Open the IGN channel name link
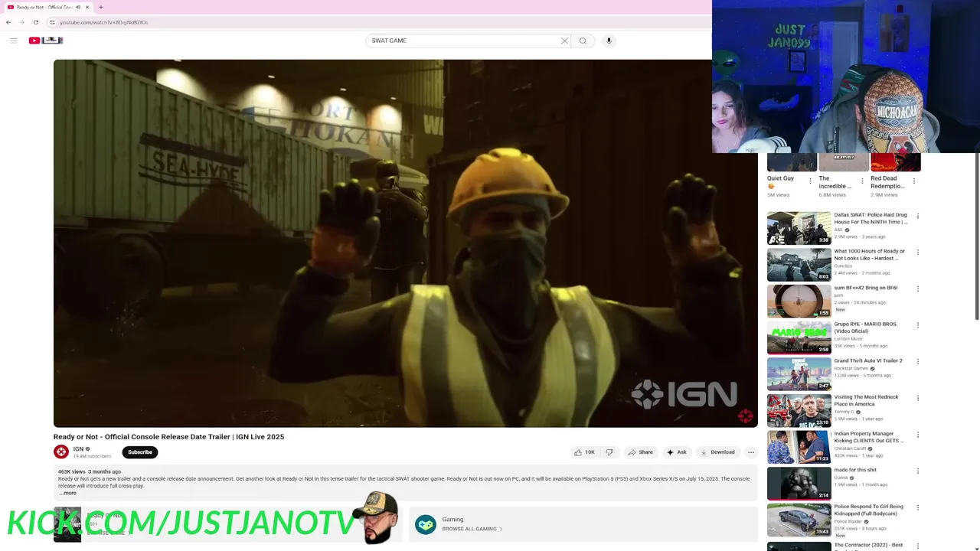 coord(78,449)
